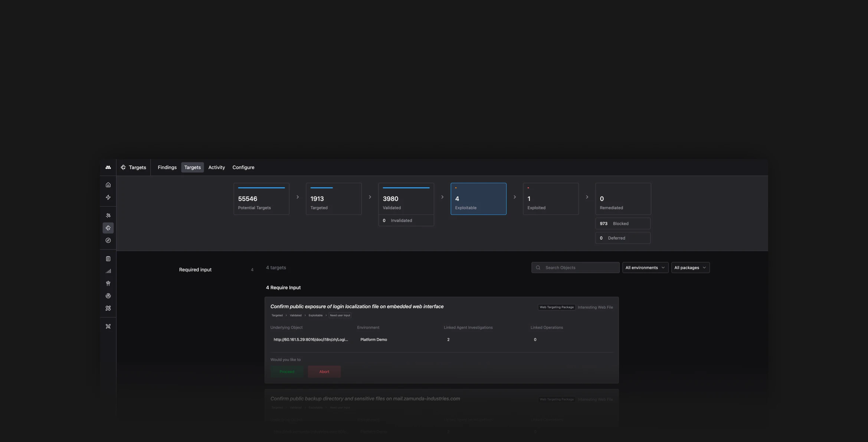Open the signal bars sidebar icon
868x442 pixels.
pos(108,271)
